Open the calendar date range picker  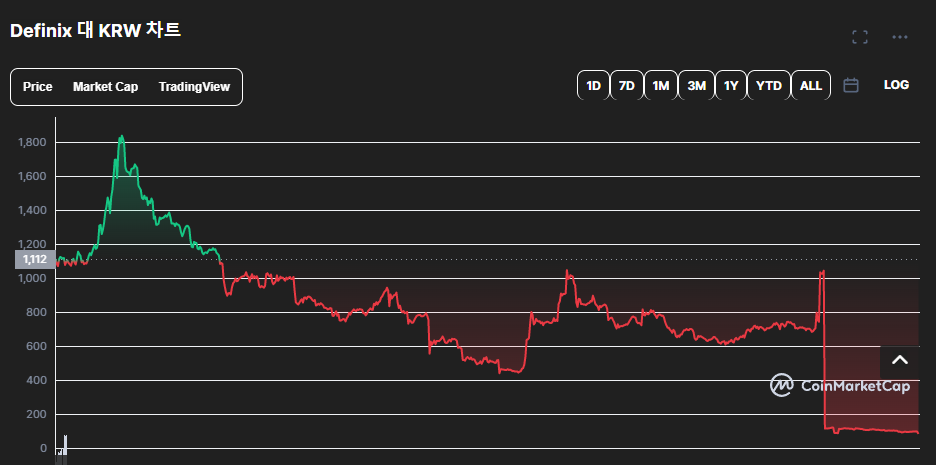[x=851, y=85]
